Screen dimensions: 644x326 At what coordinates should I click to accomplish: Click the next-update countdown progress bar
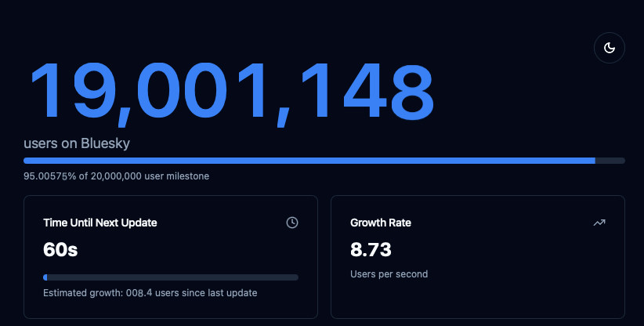[171, 277]
